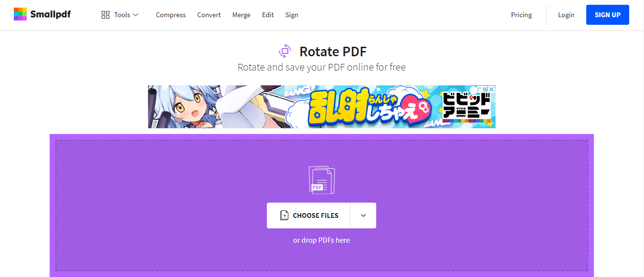Click the Smallpdf colorful logo icon

(x=20, y=14)
